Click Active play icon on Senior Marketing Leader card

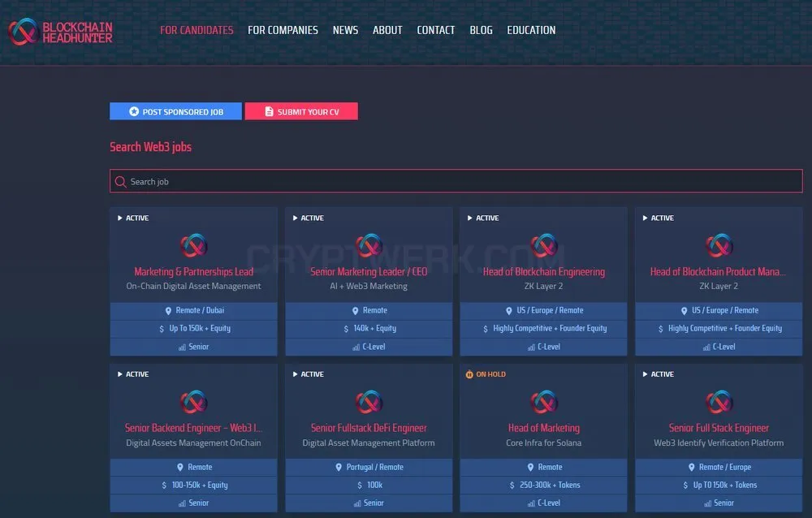(296, 218)
